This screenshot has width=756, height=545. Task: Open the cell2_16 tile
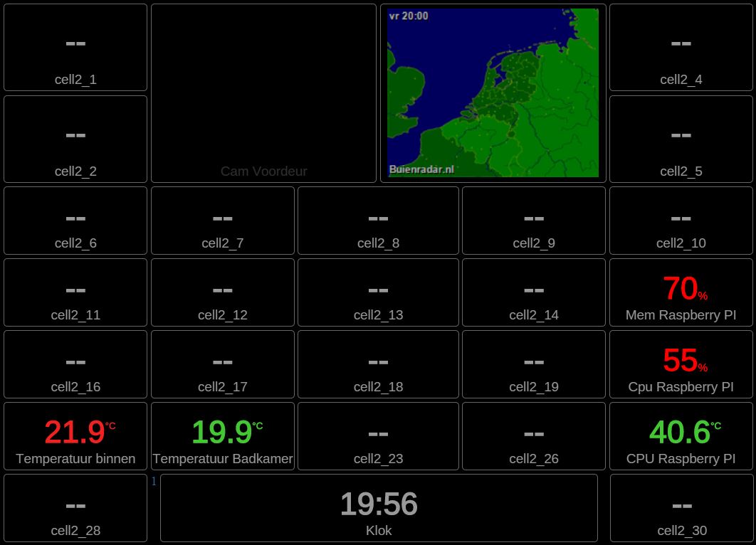click(75, 364)
